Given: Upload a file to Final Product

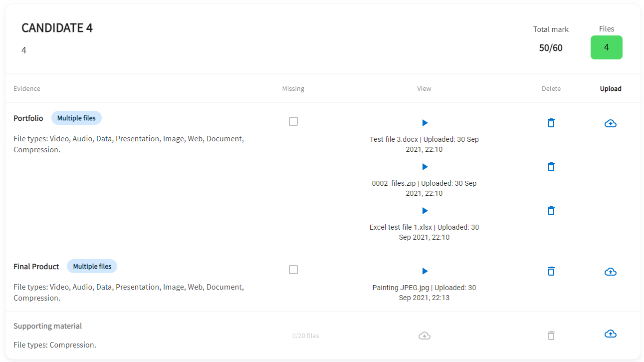Looking at the screenshot, I should click(x=611, y=272).
